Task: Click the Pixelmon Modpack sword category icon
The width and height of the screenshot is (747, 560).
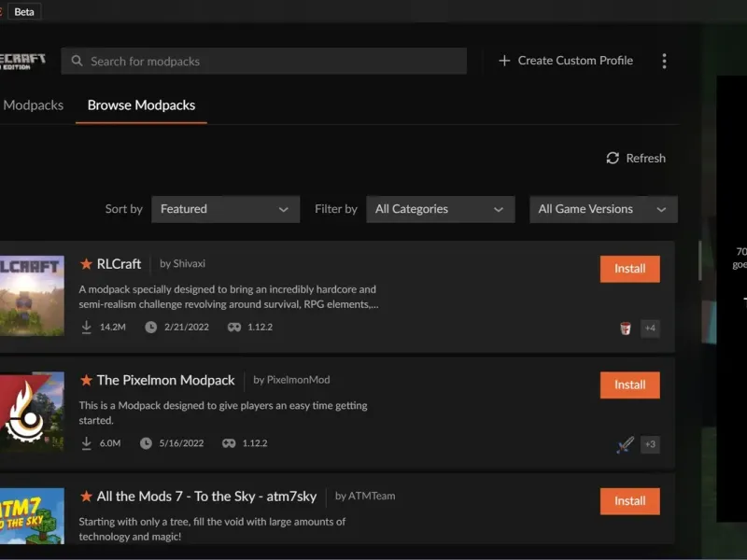Action: (x=625, y=444)
